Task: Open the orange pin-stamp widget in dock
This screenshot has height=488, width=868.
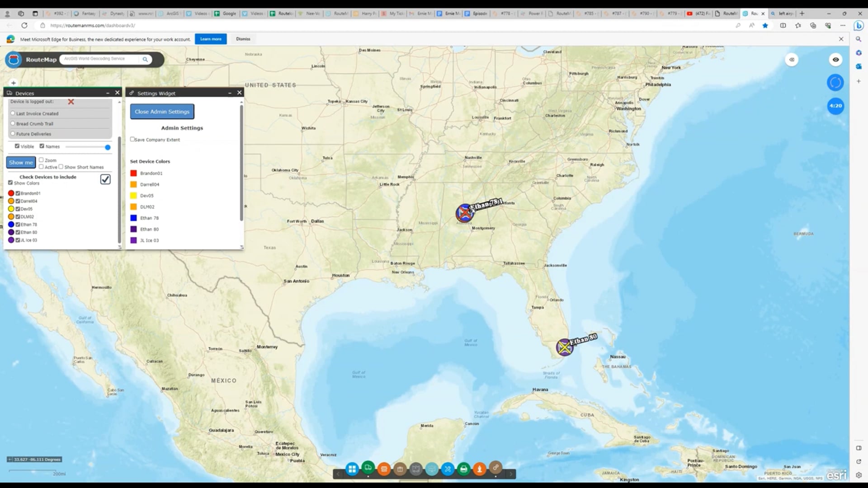Action: (480, 469)
